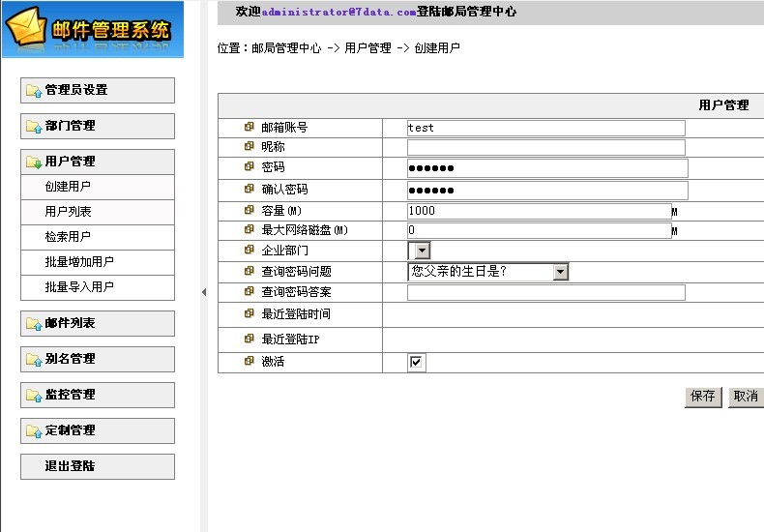The width and height of the screenshot is (764, 532).
Task: Click the bullet icon next to 最大网络磁盘(M)
Action: pos(249,229)
